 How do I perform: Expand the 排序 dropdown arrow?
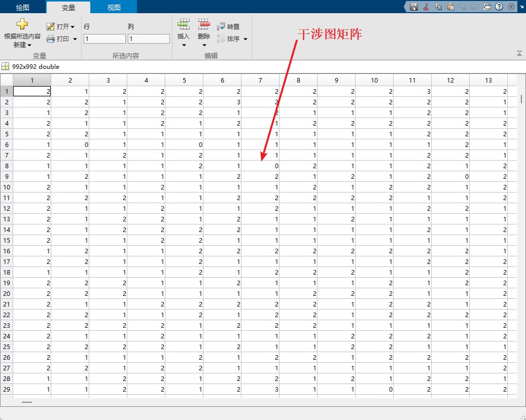pos(245,39)
